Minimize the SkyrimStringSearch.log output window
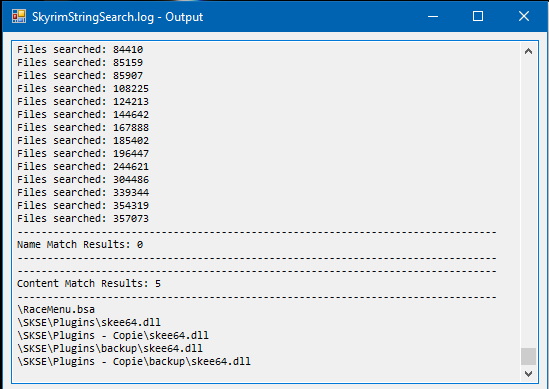549x389 pixels. coord(433,16)
